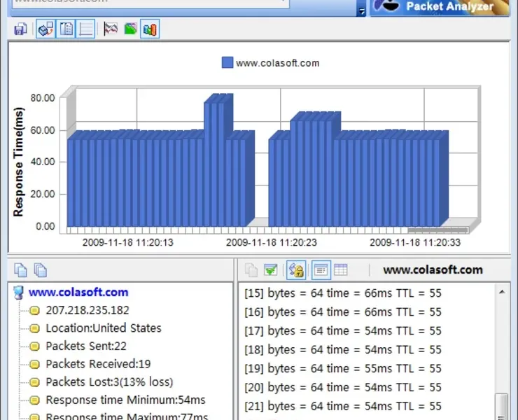
Task: Toggle the lock auto-scroll icon above ping results
Action: pyautogui.click(x=296, y=269)
